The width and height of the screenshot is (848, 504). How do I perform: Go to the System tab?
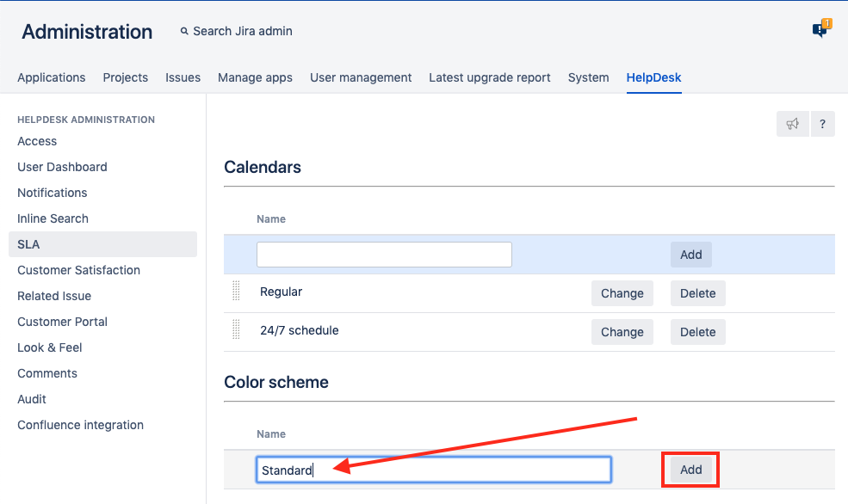click(x=588, y=77)
